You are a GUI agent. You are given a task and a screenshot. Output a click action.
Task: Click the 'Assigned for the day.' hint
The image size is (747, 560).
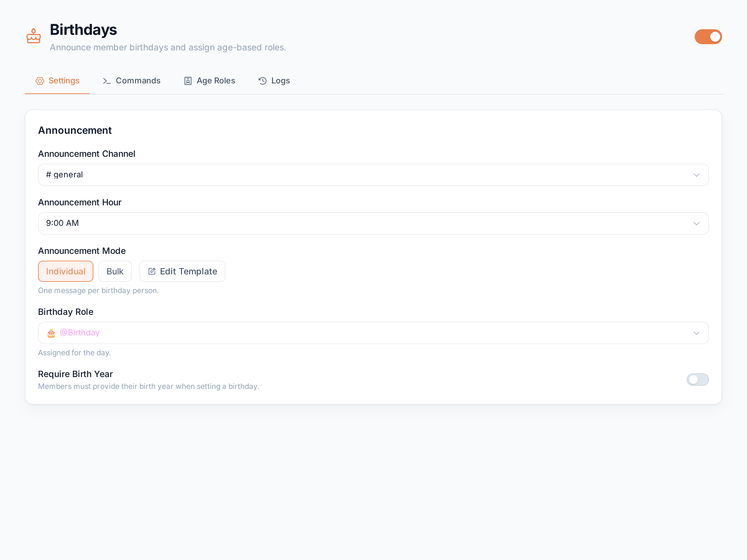(74, 353)
